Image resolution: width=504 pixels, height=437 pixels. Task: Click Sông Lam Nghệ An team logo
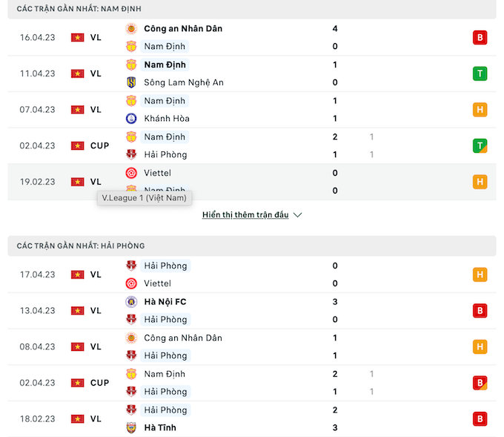131,82
